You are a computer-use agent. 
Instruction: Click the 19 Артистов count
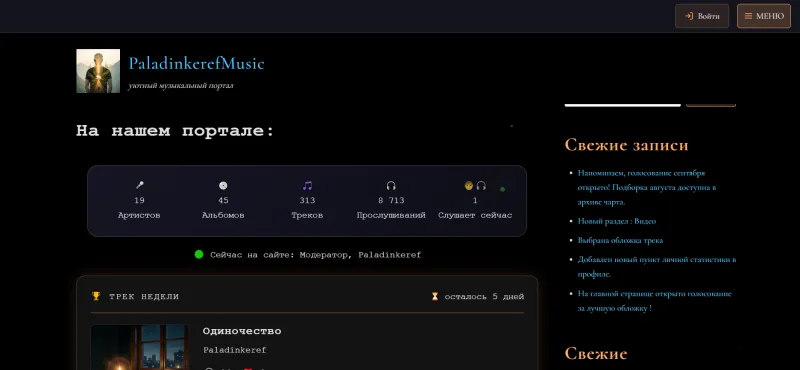pyautogui.click(x=139, y=201)
